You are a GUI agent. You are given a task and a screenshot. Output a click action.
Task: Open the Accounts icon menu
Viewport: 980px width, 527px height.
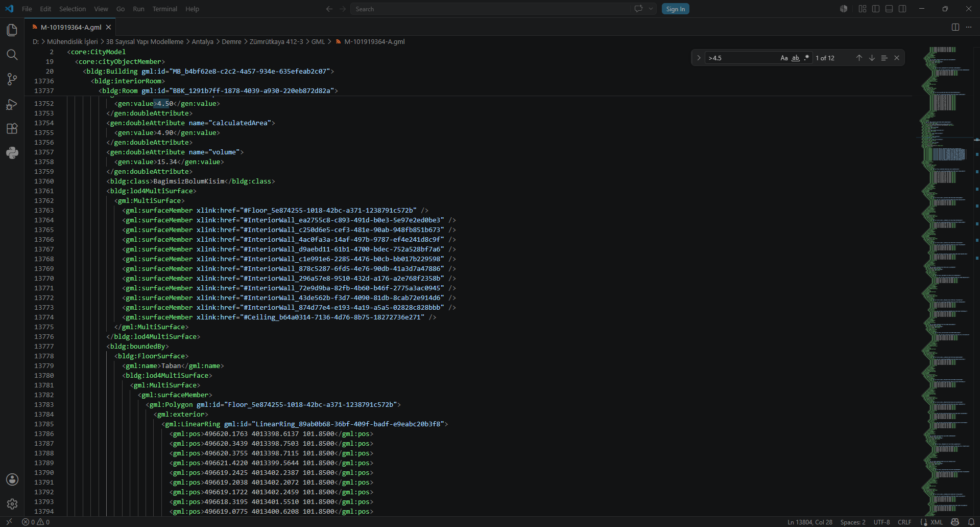[12, 479]
